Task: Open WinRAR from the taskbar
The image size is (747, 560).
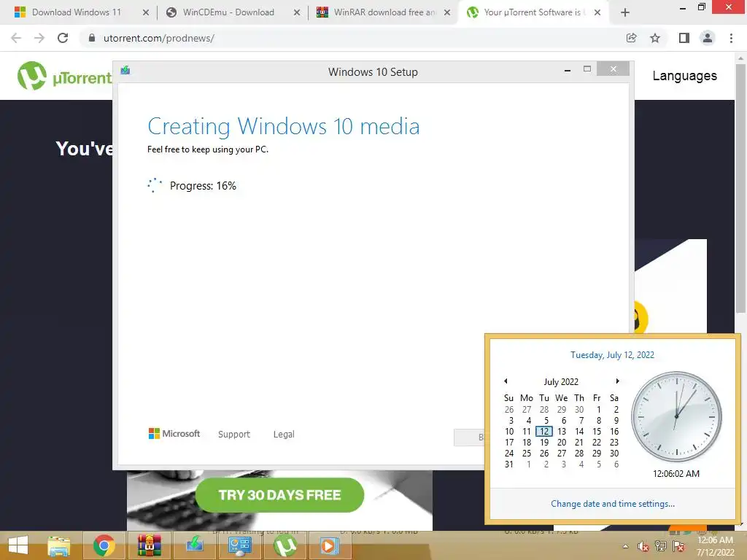Action: click(149, 545)
